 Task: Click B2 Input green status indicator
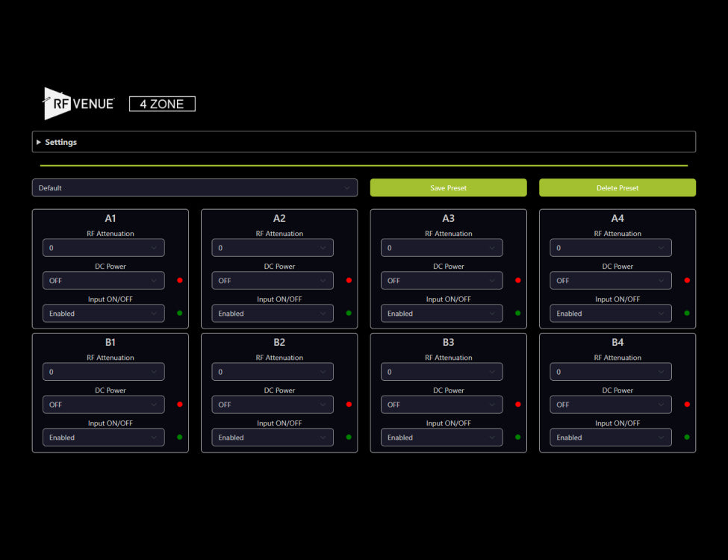(x=349, y=438)
